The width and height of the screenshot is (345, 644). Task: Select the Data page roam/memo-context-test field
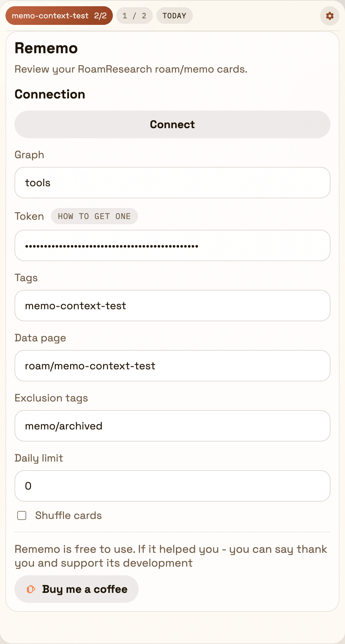coord(172,366)
